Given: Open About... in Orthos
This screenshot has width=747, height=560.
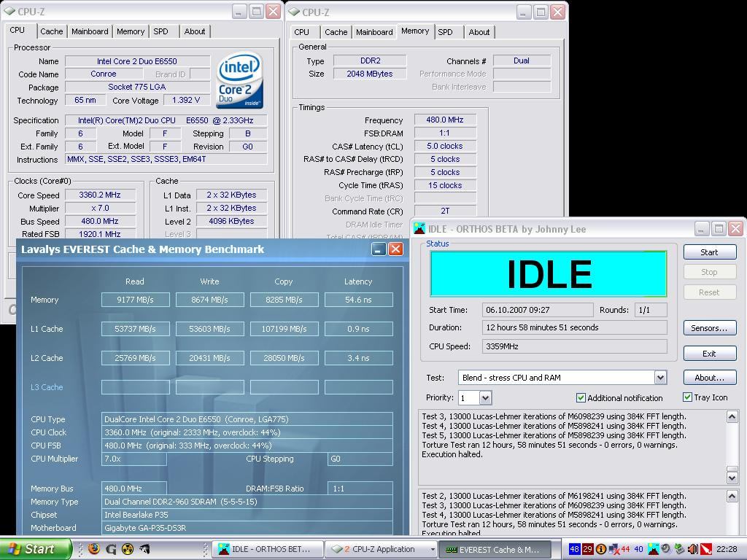Looking at the screenshot, I should [x=709, y=378].
